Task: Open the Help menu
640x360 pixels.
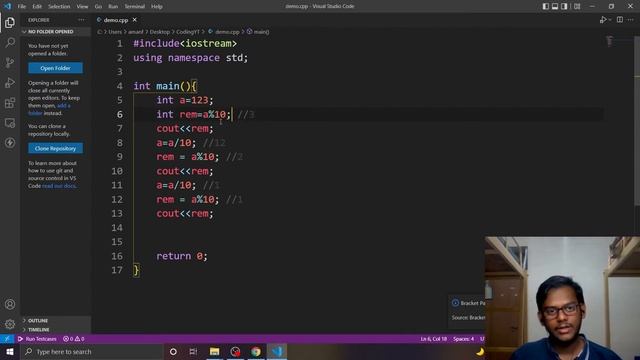Action: tap(157, 6)
